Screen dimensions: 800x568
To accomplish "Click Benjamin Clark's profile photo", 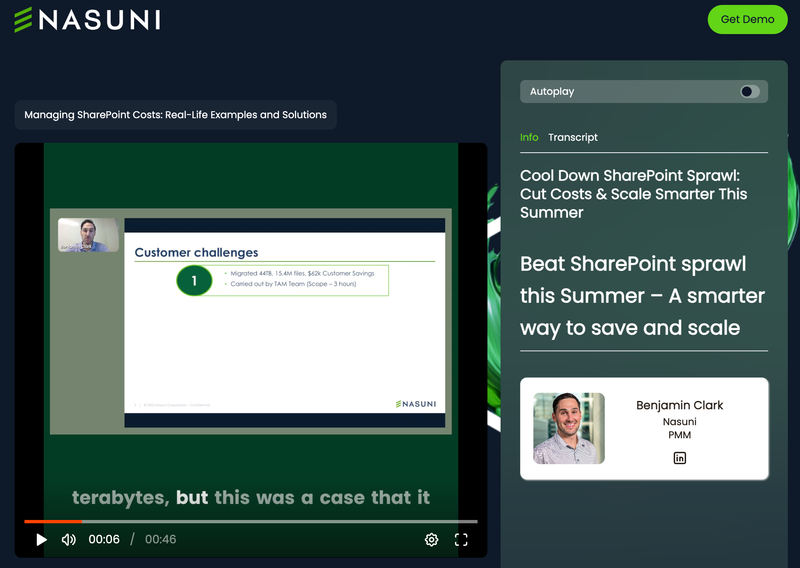I will [569, 428].
